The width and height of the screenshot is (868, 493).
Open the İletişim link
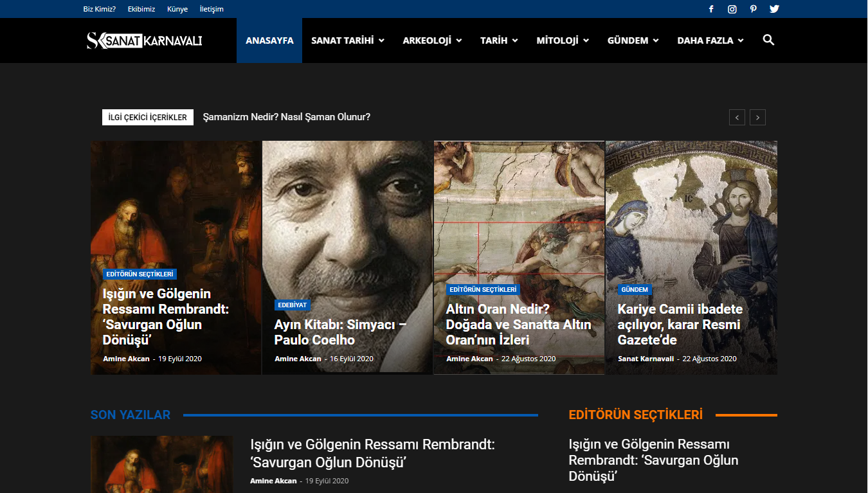coord(212,9)
